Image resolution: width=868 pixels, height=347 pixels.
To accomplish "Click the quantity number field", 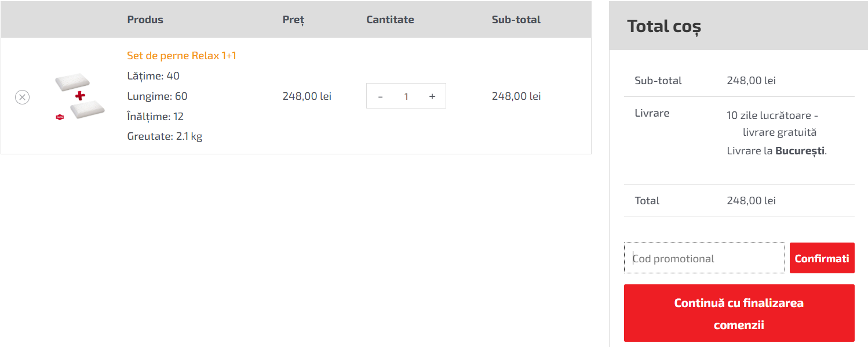I will 406,96.
